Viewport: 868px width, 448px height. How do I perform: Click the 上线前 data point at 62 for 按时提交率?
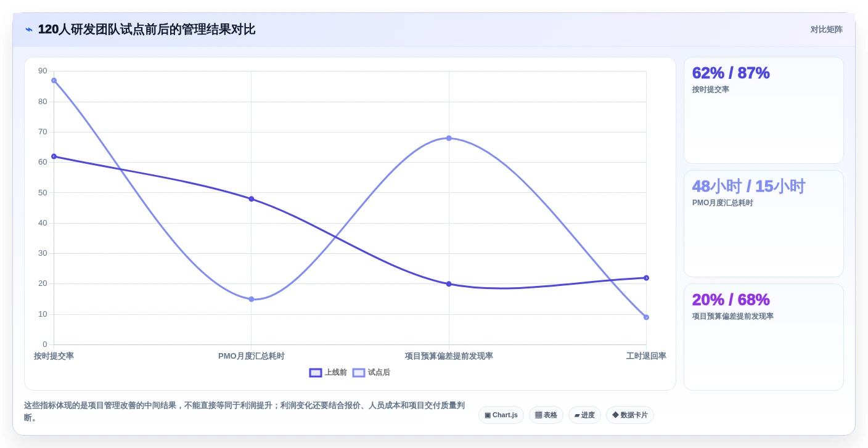point(54,157)
